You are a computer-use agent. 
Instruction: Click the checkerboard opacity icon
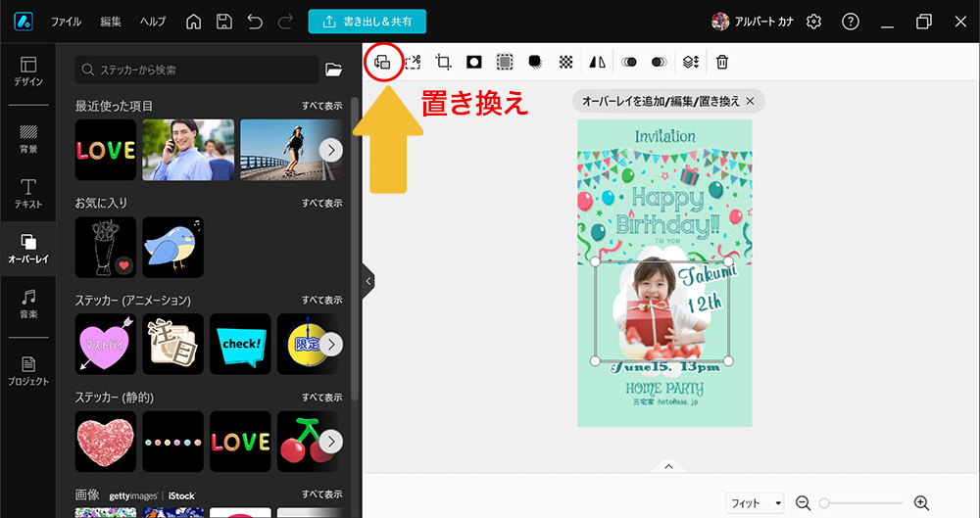pos(565,62)
